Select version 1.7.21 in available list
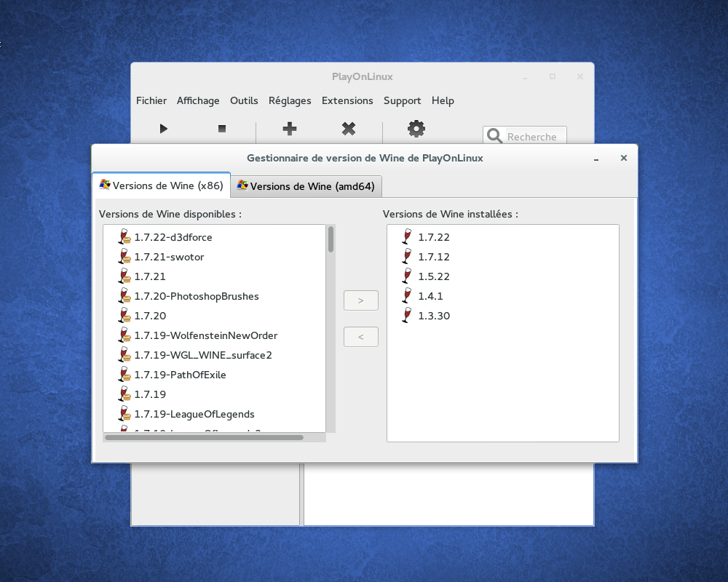 pos(215,276)
